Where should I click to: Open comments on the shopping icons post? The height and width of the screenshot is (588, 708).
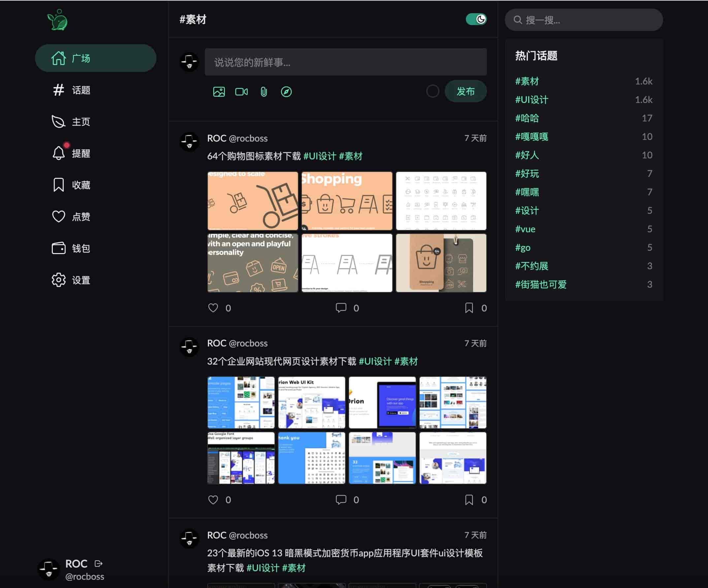(x=341, y=308)
